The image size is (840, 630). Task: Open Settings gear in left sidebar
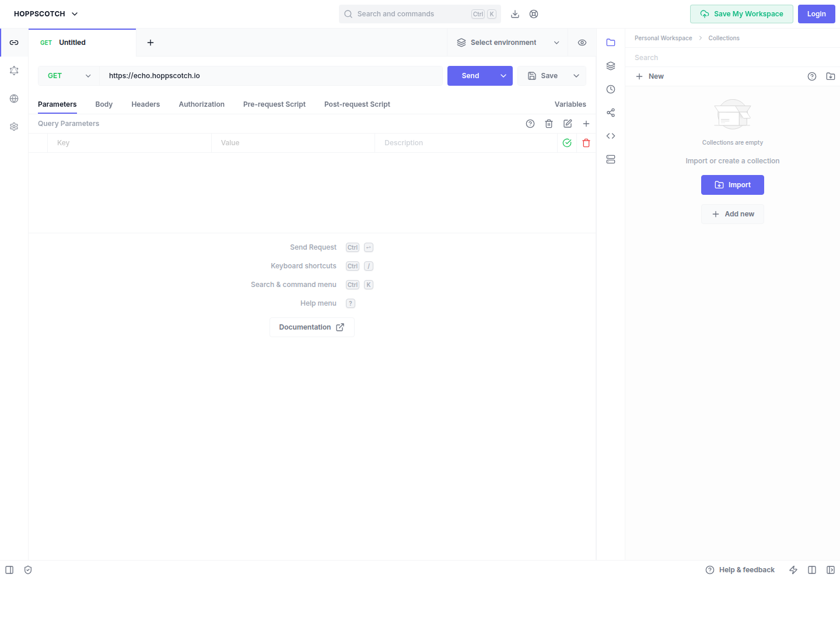[14, 127]
